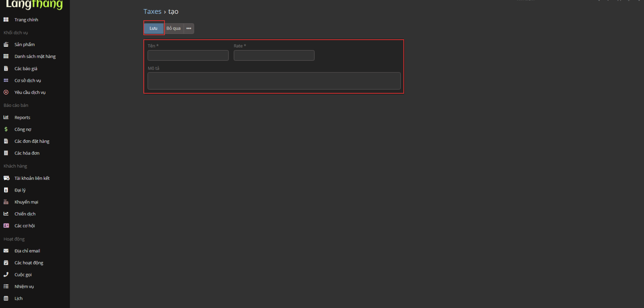Click the Chiến dịch chart icon
Screen dimensions: 644x308
[6, 213]
